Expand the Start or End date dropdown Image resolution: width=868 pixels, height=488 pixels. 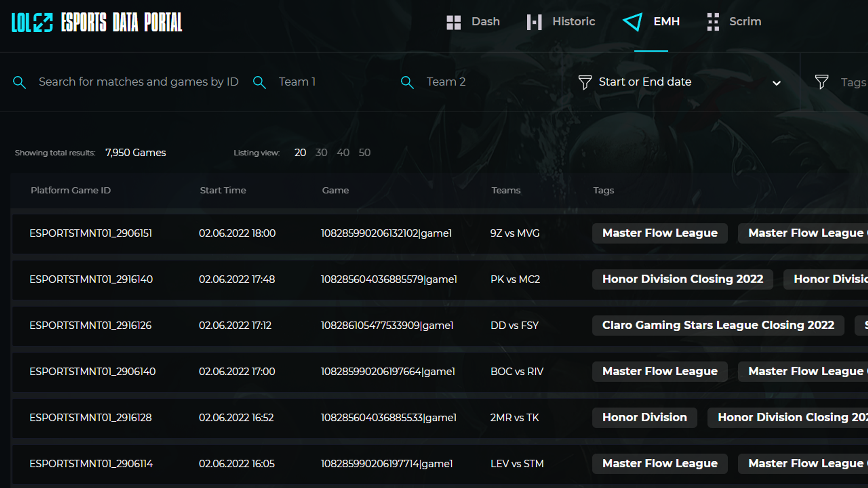click(x=776, y=83)
